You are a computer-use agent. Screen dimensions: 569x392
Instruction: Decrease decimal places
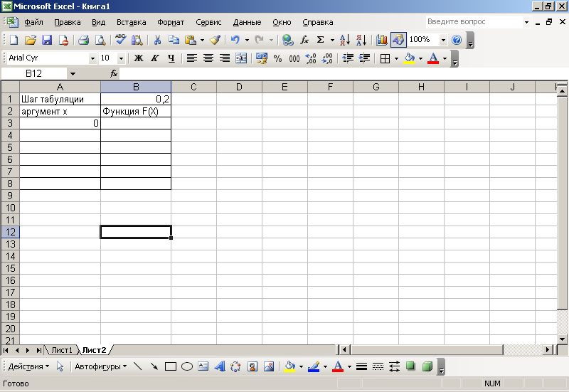coord(327,58)
